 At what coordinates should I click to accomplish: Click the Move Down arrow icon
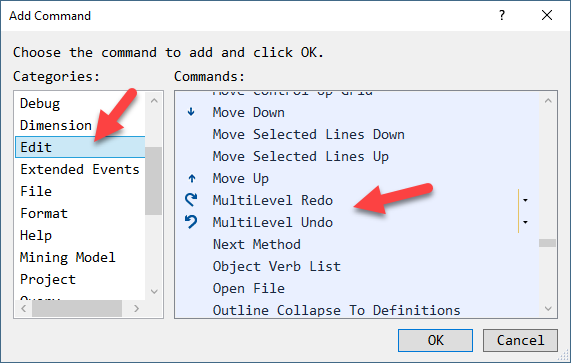coord(191,112)
